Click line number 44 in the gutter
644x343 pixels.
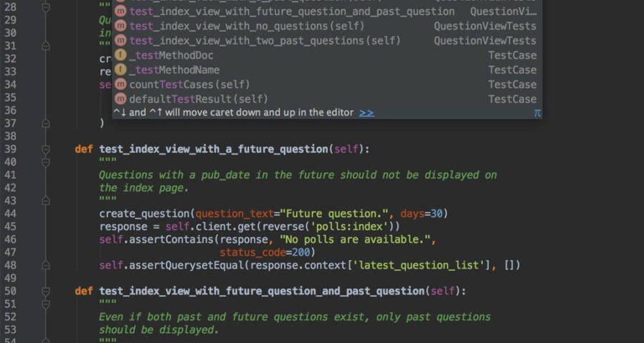(9, 214)
